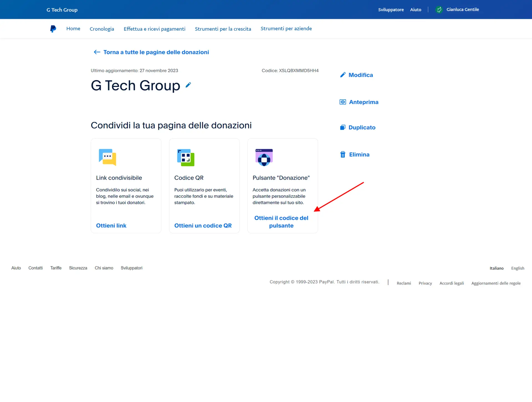Click the Elimina trash icon

point(343,154)
